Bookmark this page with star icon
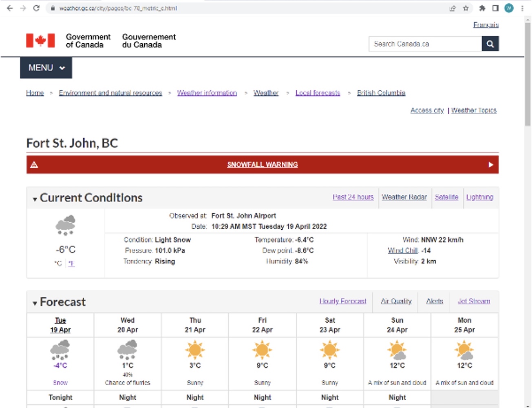 466,8
